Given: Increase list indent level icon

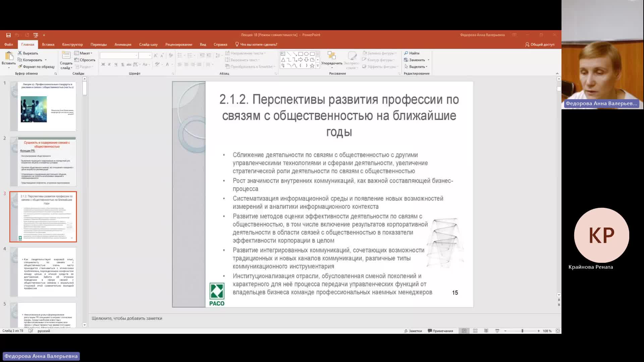Looking at the screenshot, I should [x=209, y=55].
